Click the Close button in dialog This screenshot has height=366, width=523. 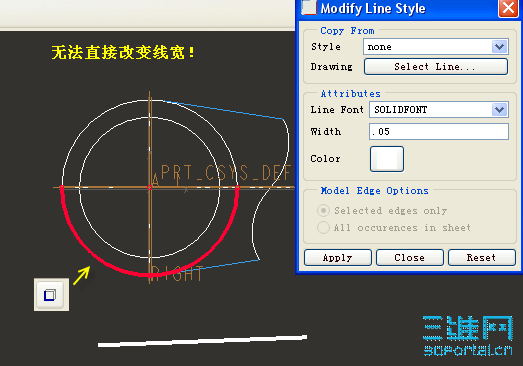(410, 258)
